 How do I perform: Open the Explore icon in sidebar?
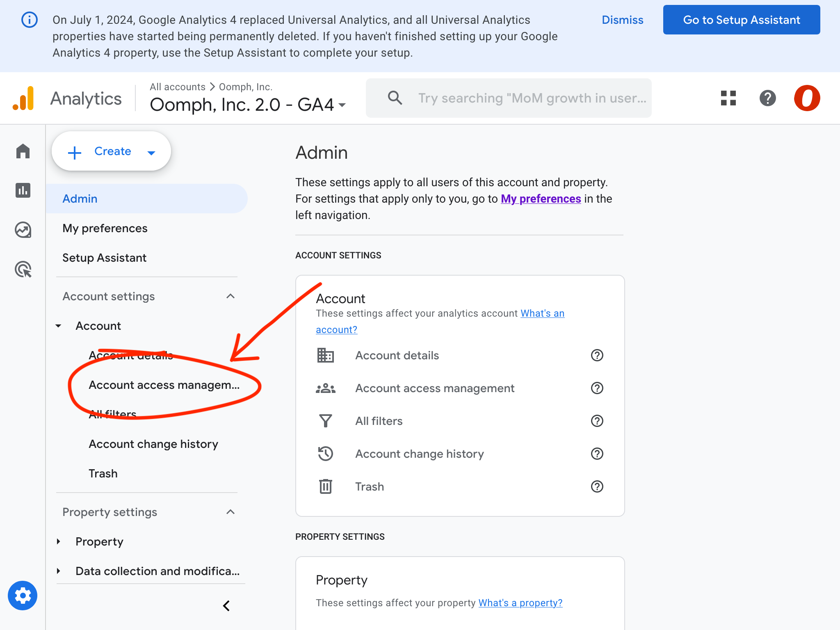point(23,230)
